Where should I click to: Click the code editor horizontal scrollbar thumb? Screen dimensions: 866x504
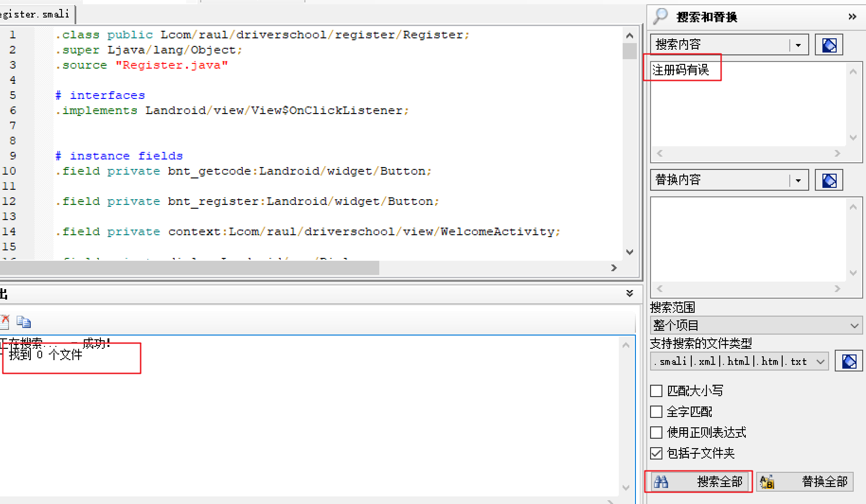click(189, 268)
